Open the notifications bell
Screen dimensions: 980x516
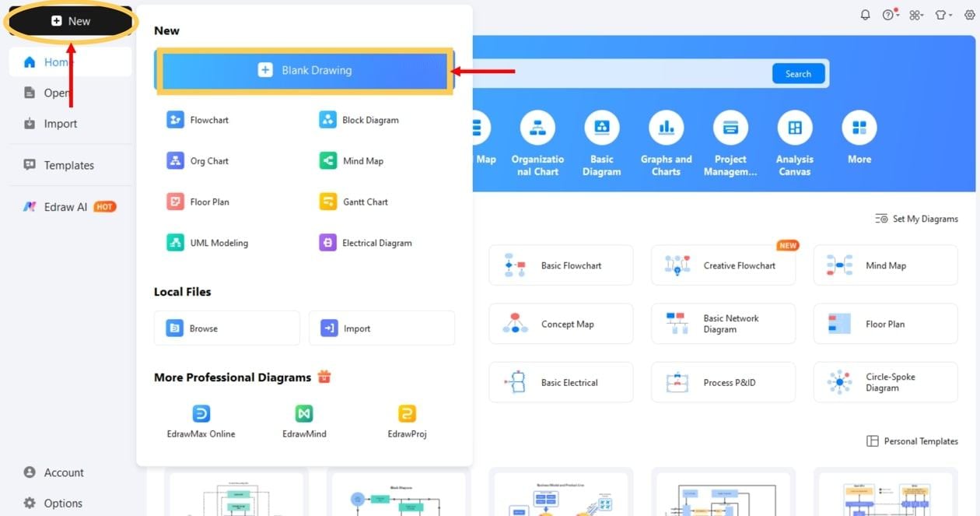point(864,14)
